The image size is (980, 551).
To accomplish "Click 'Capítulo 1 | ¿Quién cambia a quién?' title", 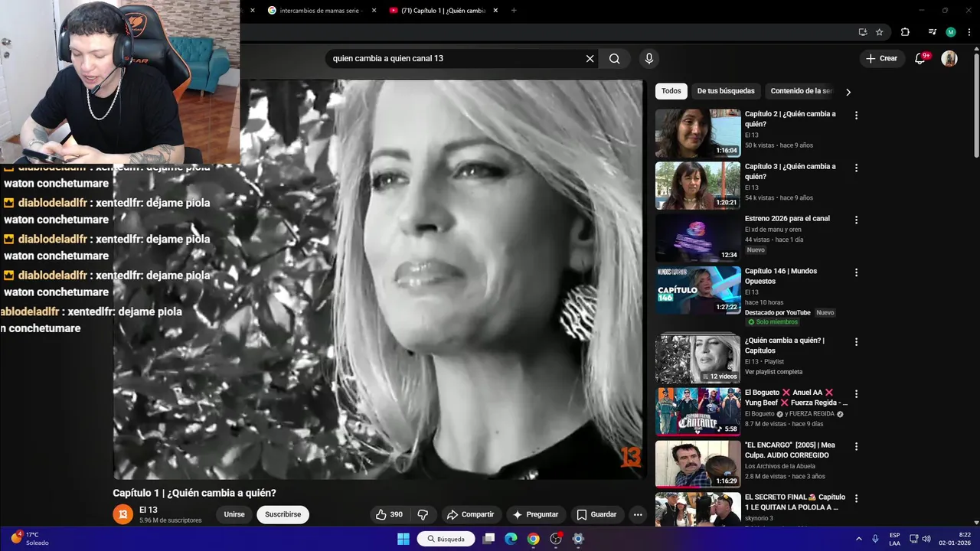I will (194, 493).
